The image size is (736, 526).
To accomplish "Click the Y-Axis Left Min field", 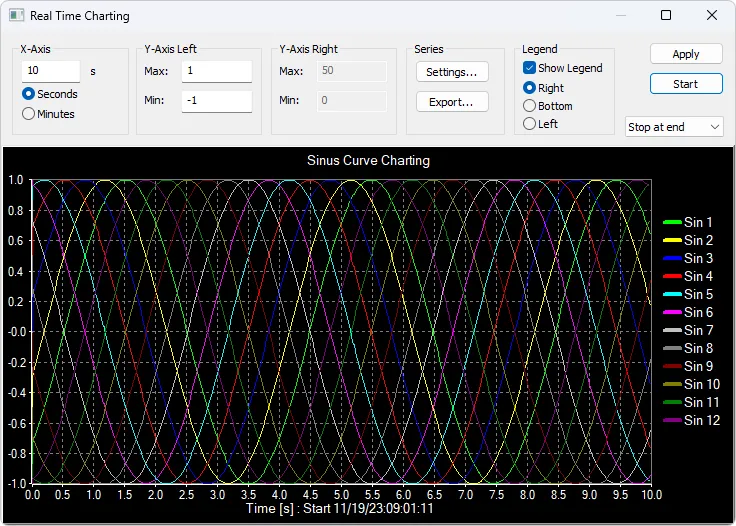I will tap(216, 100).
